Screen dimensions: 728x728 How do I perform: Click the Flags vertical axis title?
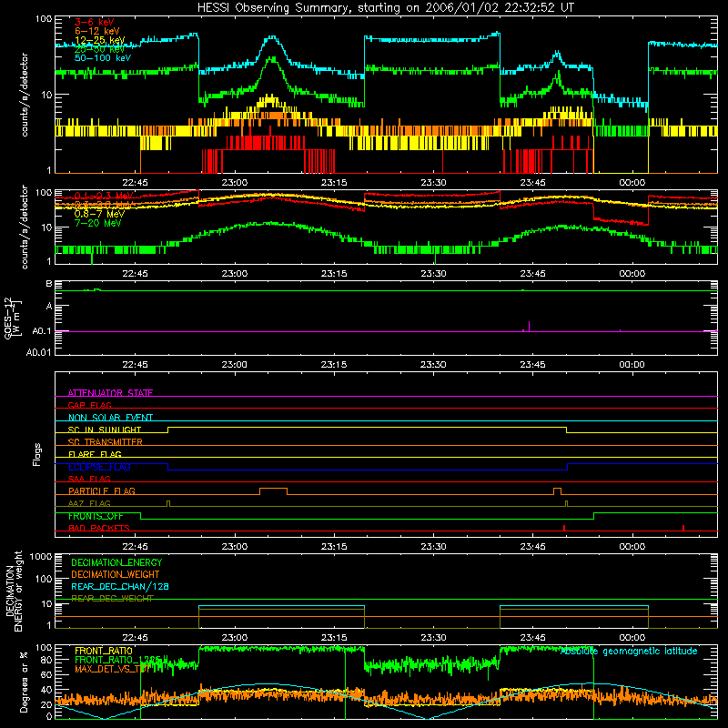click(x=36, y=454)
